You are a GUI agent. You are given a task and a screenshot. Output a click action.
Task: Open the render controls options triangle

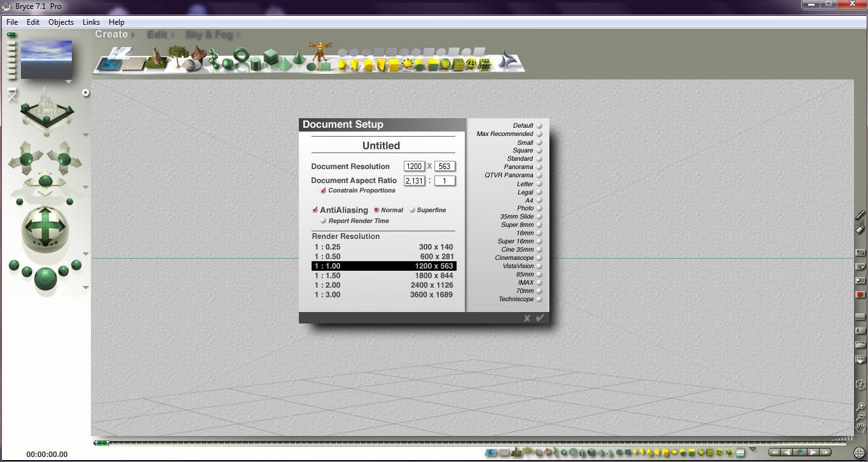tap(86, 287)
